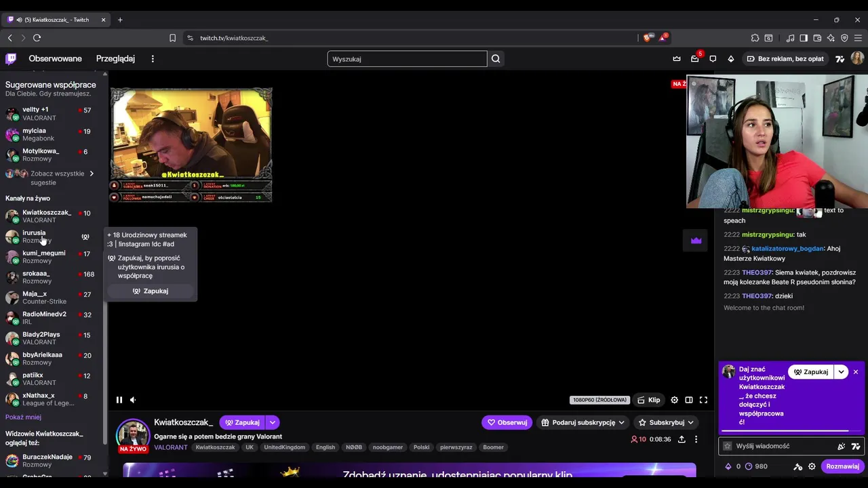The width and height of the screenshot is (868, 488).
Task: Open stream more options vertical dots
Action: tap(696, 439)
